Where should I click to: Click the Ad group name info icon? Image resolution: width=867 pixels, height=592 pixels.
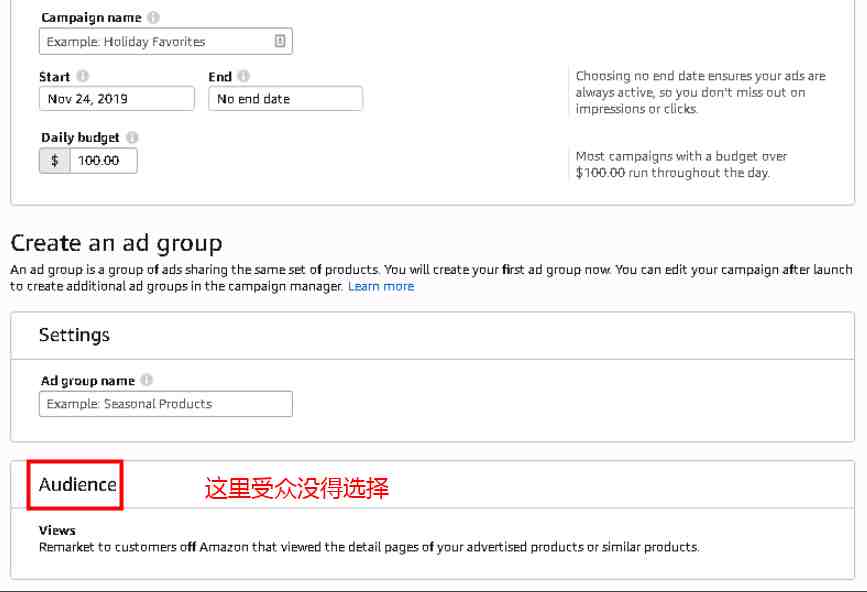tap(147, 380)
